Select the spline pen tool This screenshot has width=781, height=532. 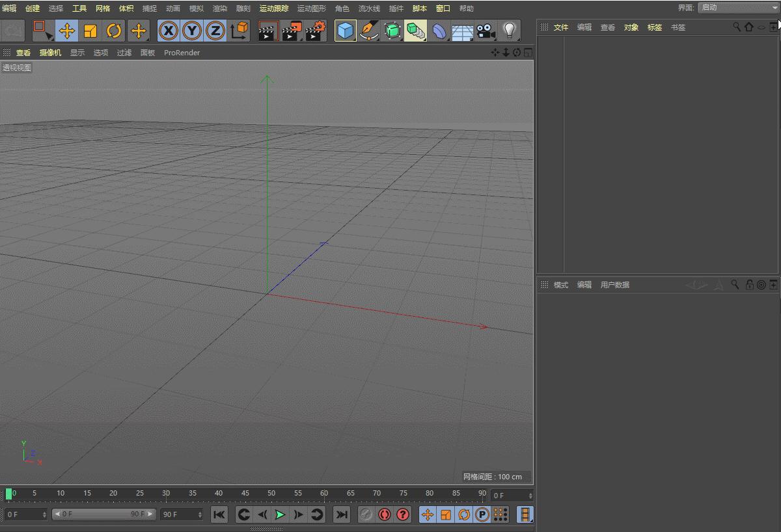369,31
